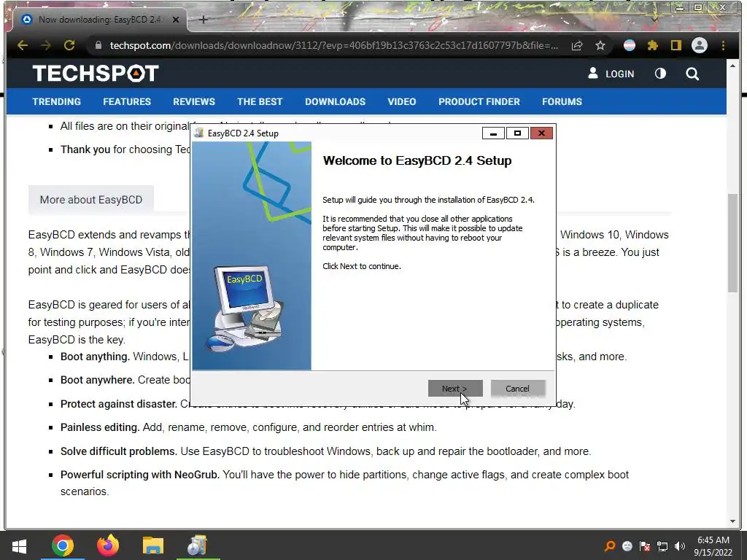
Task: Click 'Powerful scripting with NeoGrub.' text
Action: point(140,475)
